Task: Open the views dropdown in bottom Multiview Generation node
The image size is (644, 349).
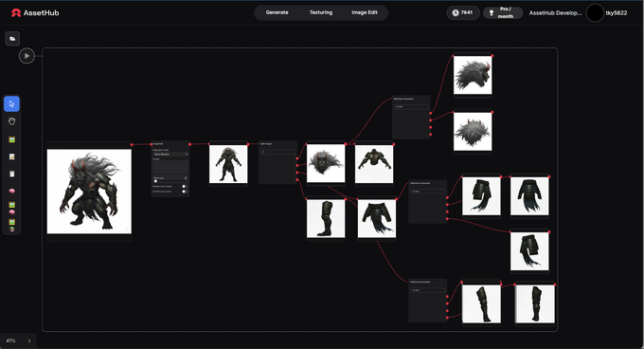Action: (427, 290)
